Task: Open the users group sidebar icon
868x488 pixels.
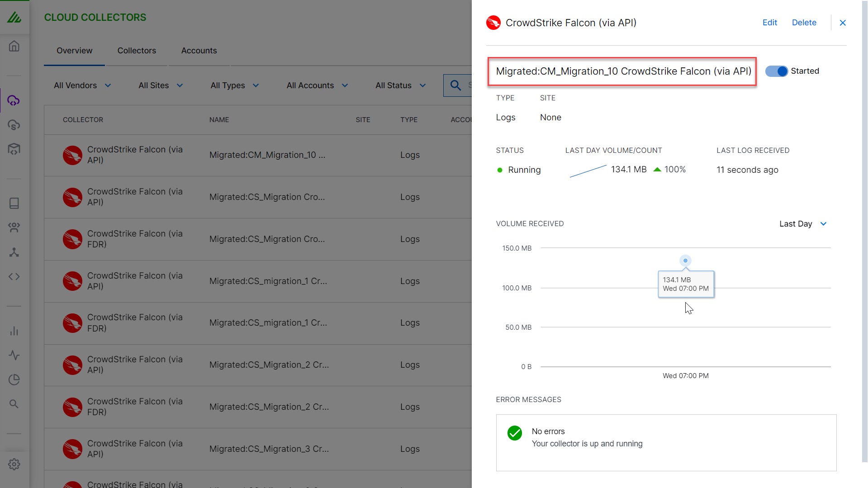Action: click(14, 227)
